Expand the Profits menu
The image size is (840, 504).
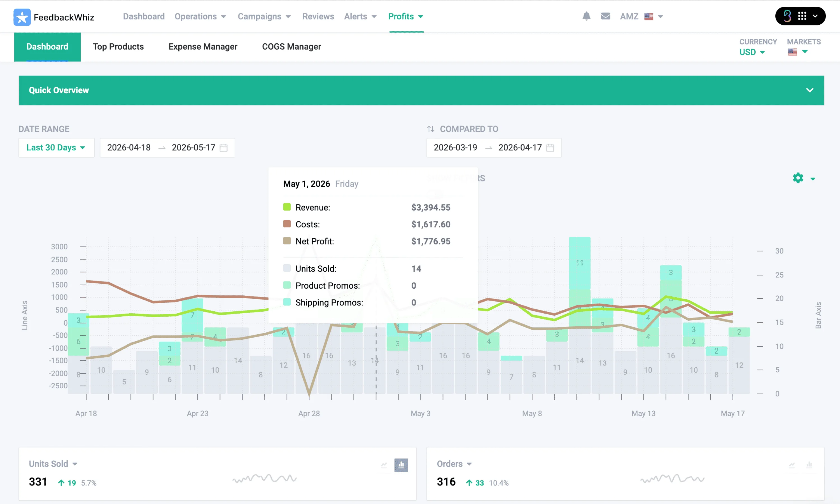(x=406, y=16)
